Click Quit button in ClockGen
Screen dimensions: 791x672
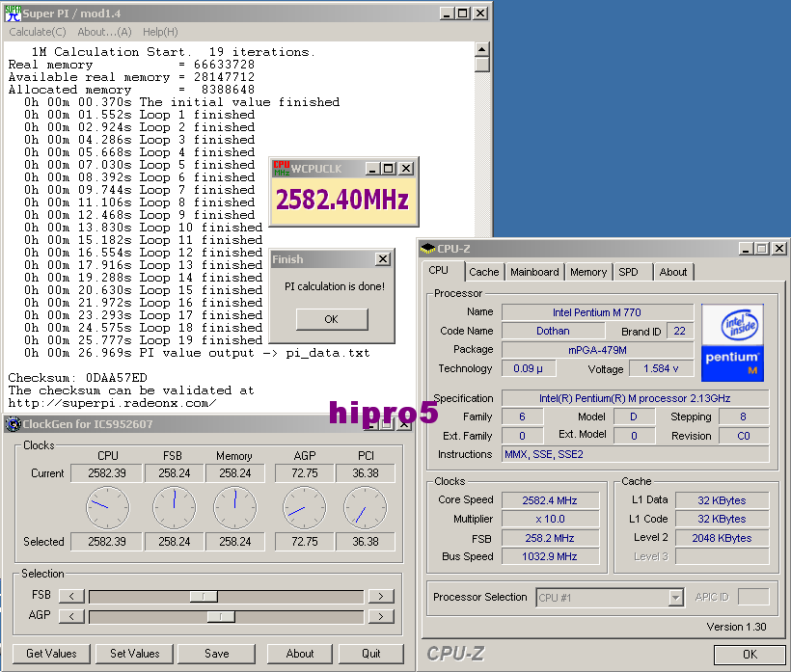click(371, 654)
